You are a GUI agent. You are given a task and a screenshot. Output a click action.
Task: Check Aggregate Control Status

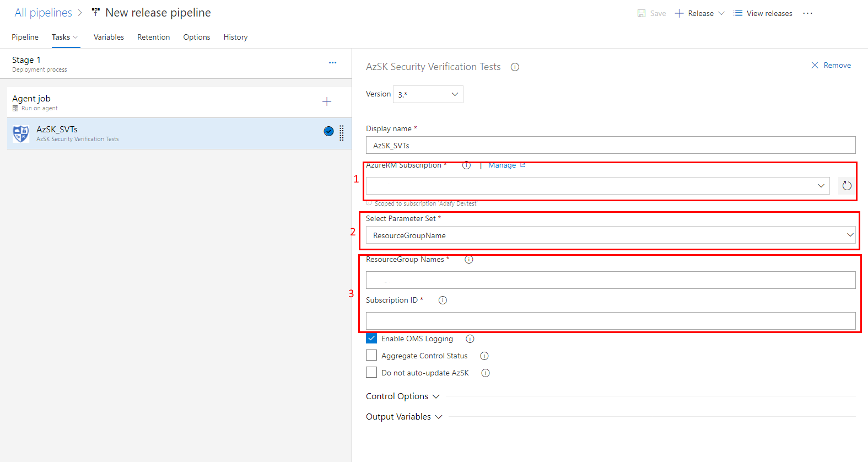pos(371,356)
